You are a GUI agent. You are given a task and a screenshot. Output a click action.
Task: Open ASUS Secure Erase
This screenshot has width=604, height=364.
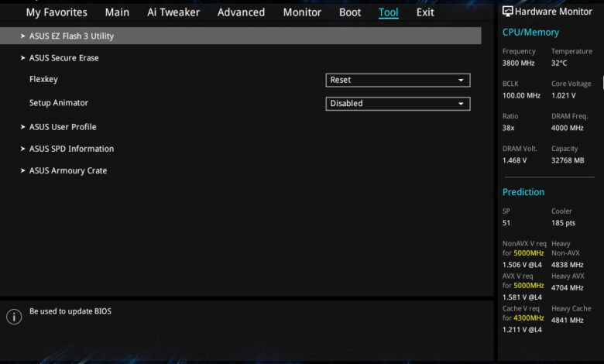64,58
